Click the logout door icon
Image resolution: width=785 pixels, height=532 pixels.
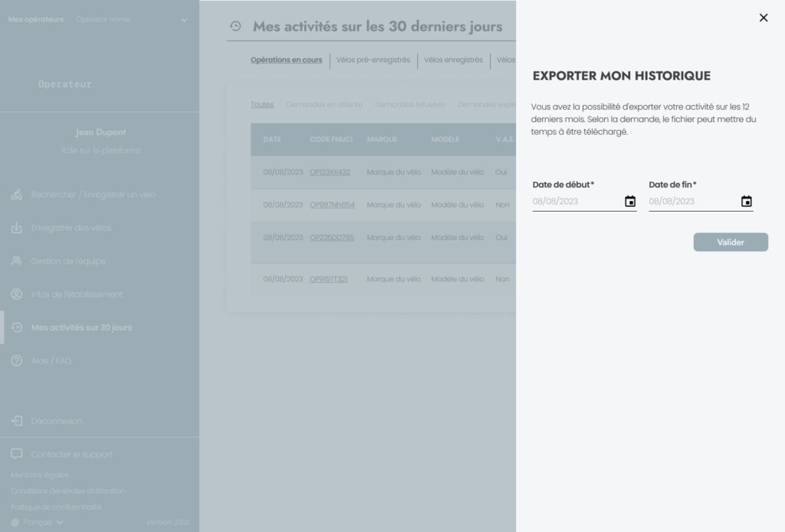(17, 421)
